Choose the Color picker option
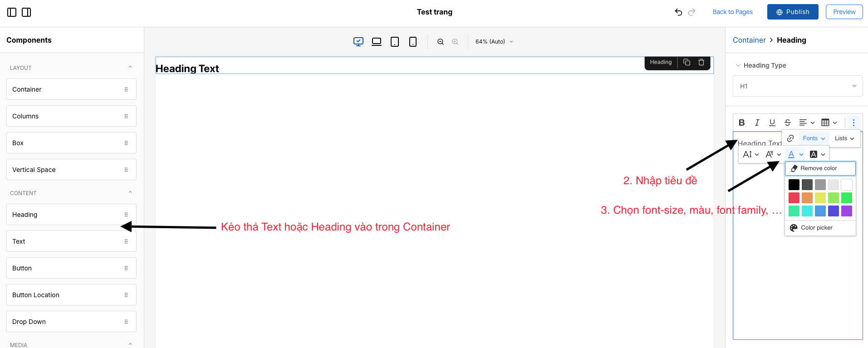This screenshot has height=348, width=868. 817,228
